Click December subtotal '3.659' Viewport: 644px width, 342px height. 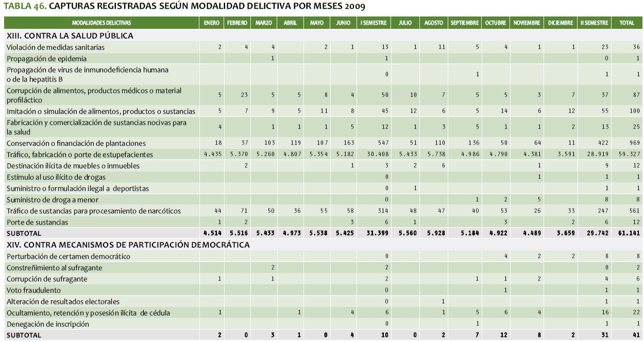565,233
